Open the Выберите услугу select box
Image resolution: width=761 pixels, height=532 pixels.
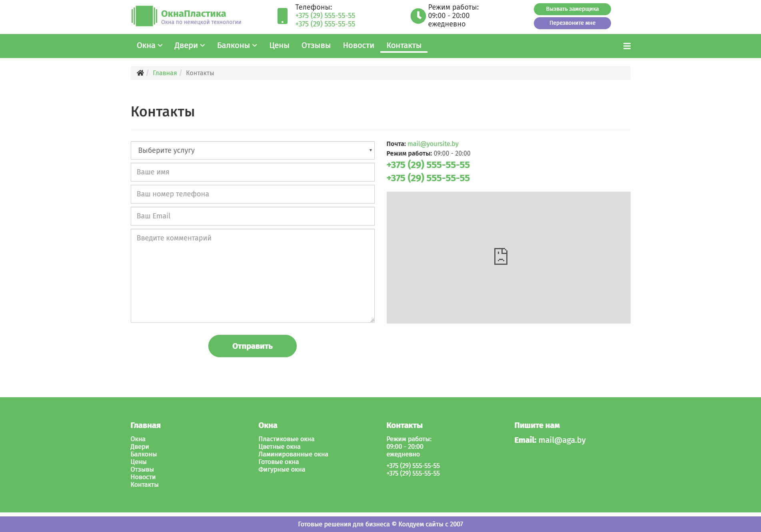(252, 150)
